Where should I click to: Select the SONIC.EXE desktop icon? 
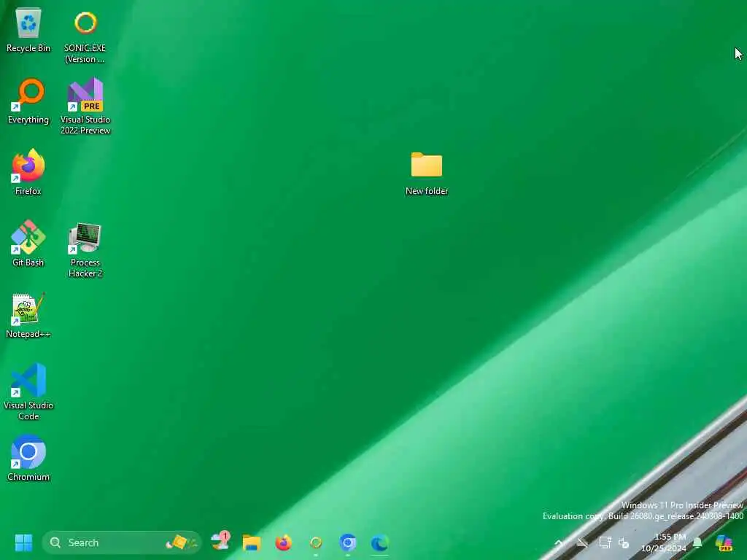85,35
